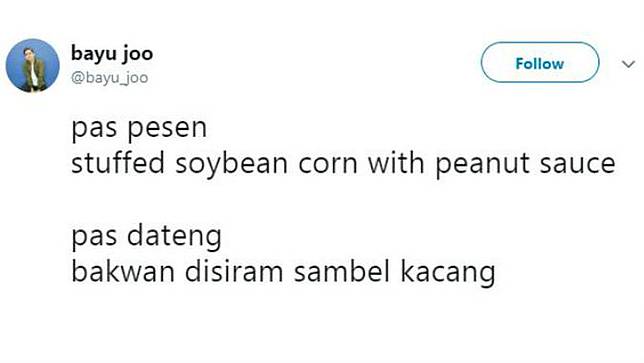Click 'pas' before the word pesen
644x363 pixels.
tap(94, 129)
